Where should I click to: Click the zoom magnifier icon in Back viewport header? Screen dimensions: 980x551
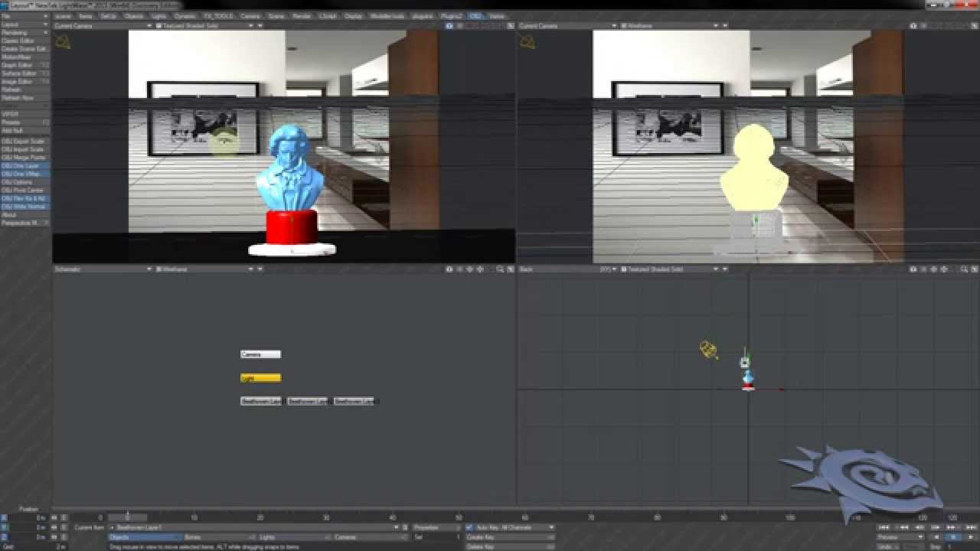point(965,269)
